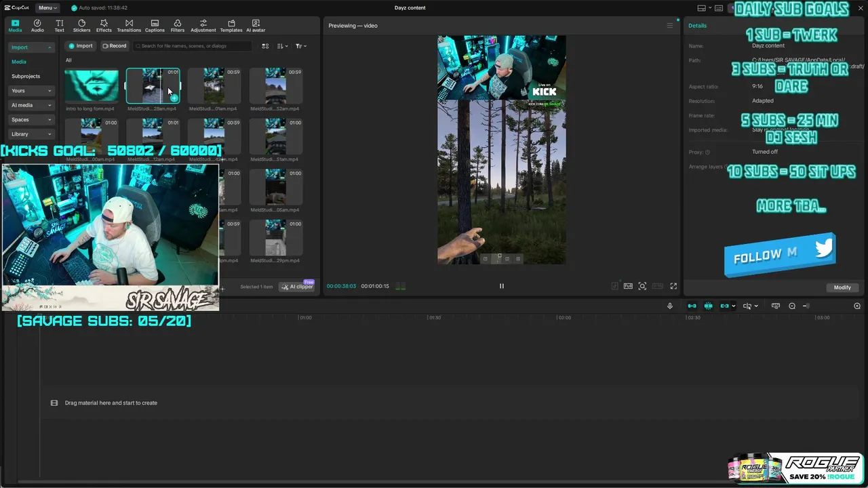Select the MeldStudi...01am.mp4 thumbnail
This screenshot has height=488, width=868.
click(x=214, y=85)
